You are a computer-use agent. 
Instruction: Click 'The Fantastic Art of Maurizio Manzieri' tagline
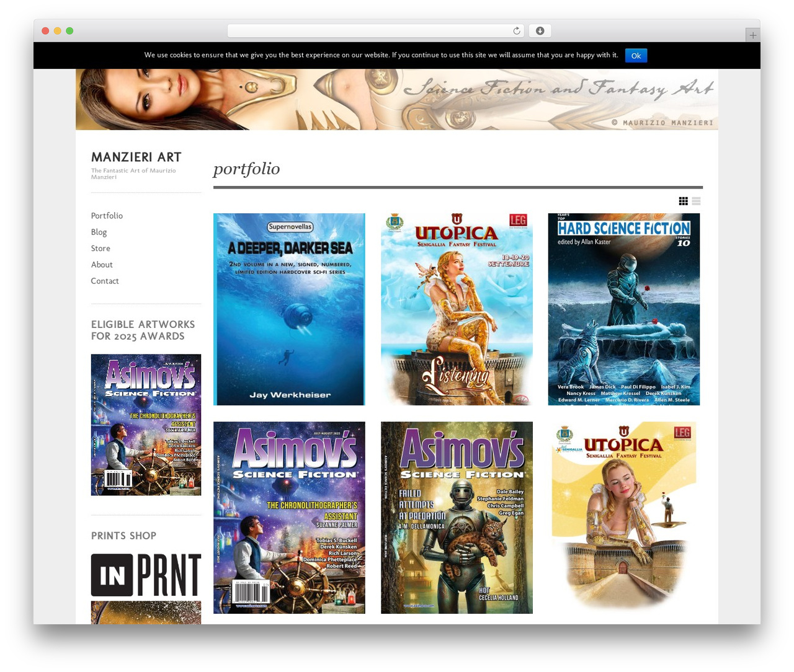(x=133, y=174)
